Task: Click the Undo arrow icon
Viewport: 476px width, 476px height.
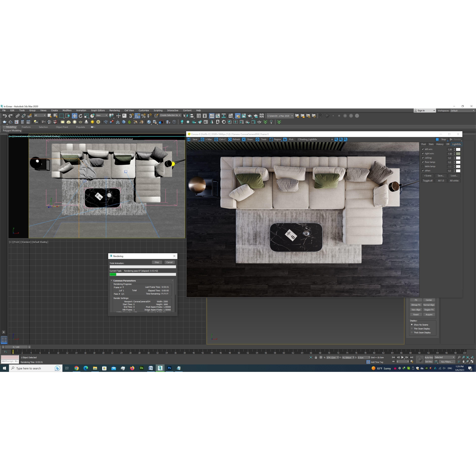Action: point(4,116)
